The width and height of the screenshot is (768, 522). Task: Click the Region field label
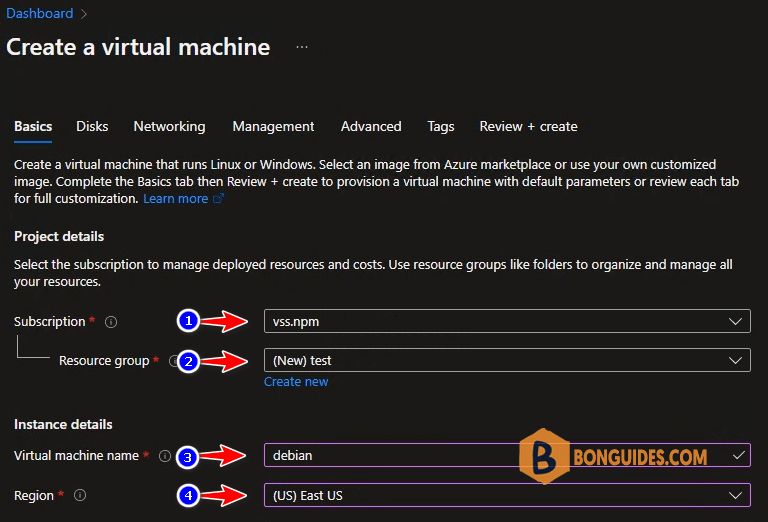pos(34,496)
